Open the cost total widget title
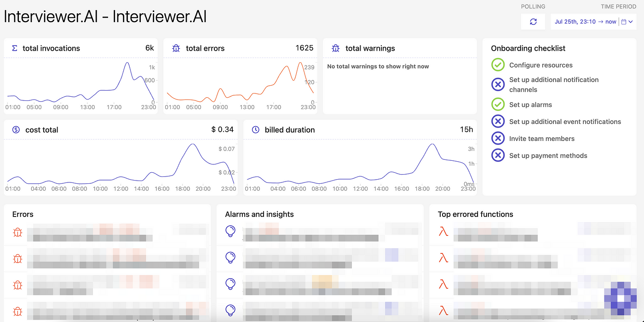644x322 pixels. click(42, 130)
